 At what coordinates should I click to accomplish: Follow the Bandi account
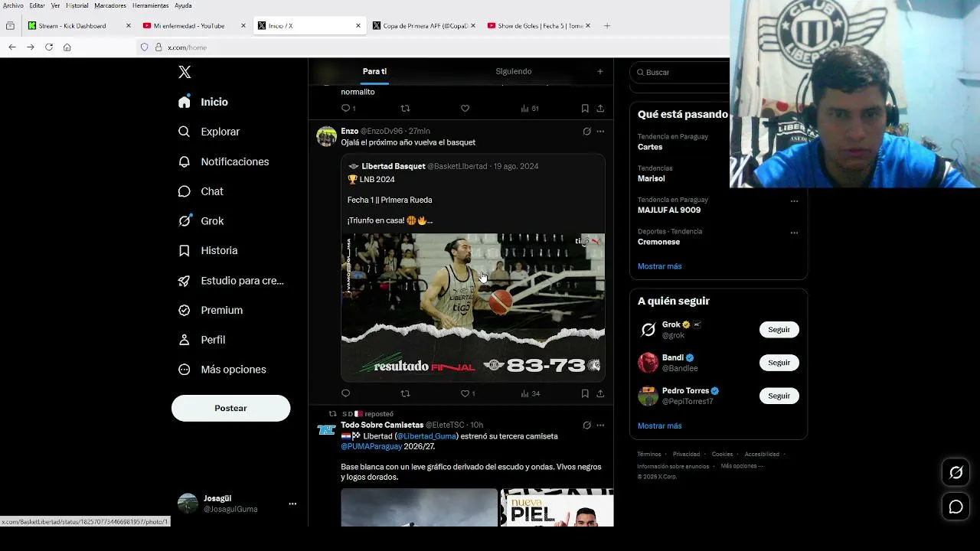(x=779, y=363)
